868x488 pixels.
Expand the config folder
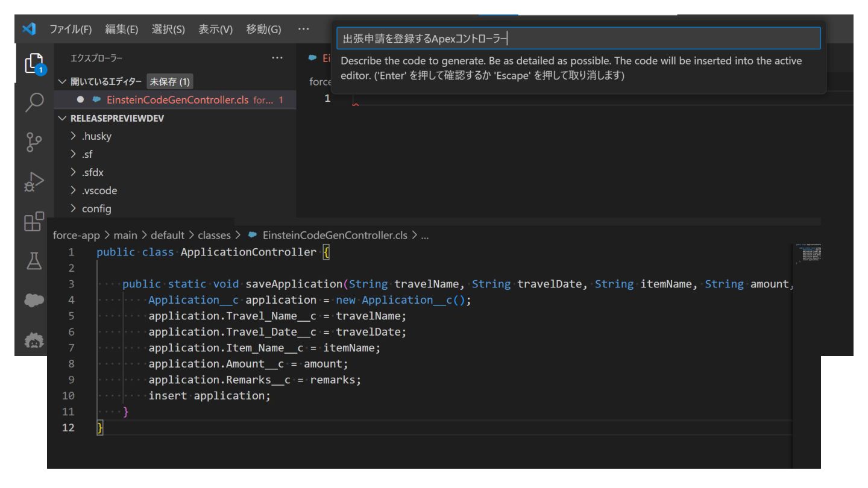click(x=96, y=208)
